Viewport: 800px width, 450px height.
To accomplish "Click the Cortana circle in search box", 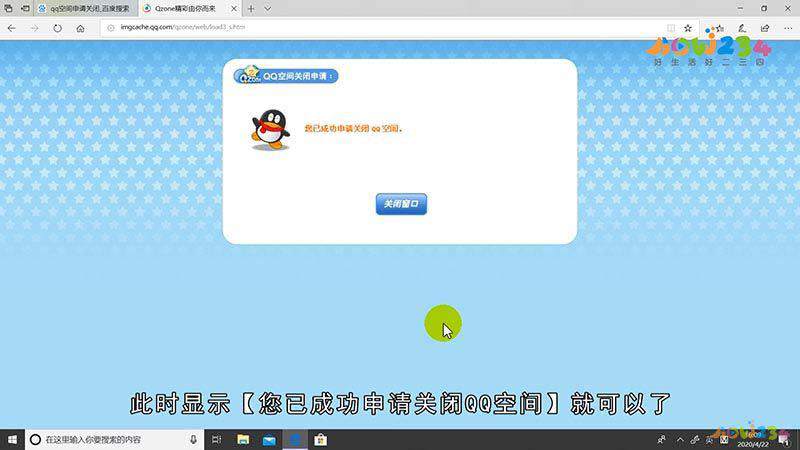I will pos(35,439).
